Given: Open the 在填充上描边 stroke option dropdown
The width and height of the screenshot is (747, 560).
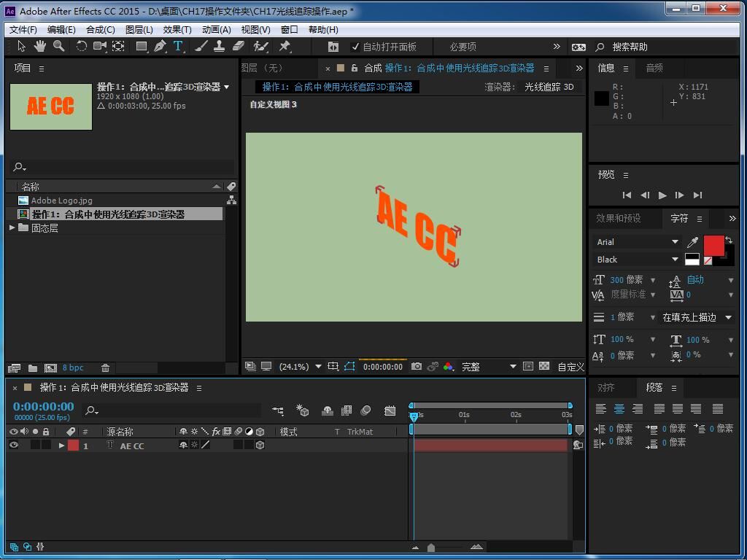Looking at the screenshot, I should [697, 317].
